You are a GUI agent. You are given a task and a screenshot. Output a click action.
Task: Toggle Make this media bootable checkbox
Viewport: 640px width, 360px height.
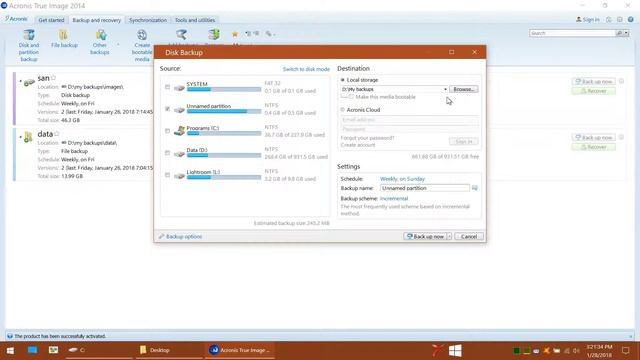(351, 97)
